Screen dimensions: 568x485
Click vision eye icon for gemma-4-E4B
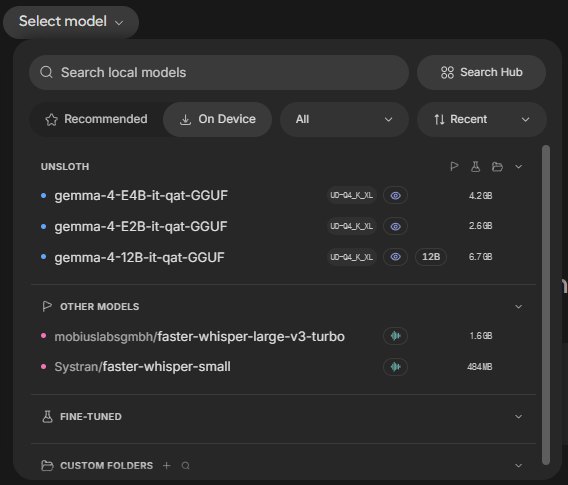[396, 196]
